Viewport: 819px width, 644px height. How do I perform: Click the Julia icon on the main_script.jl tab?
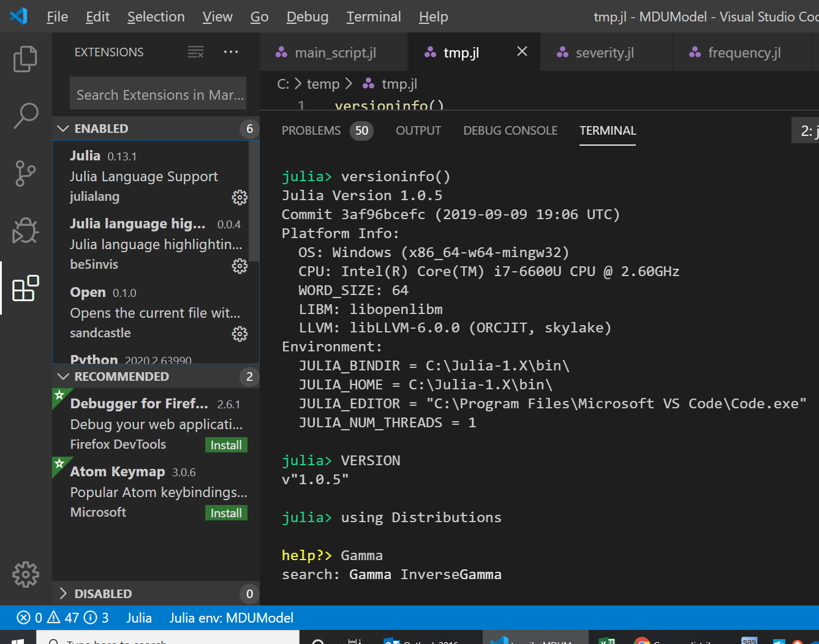click(x=281, y=53)
